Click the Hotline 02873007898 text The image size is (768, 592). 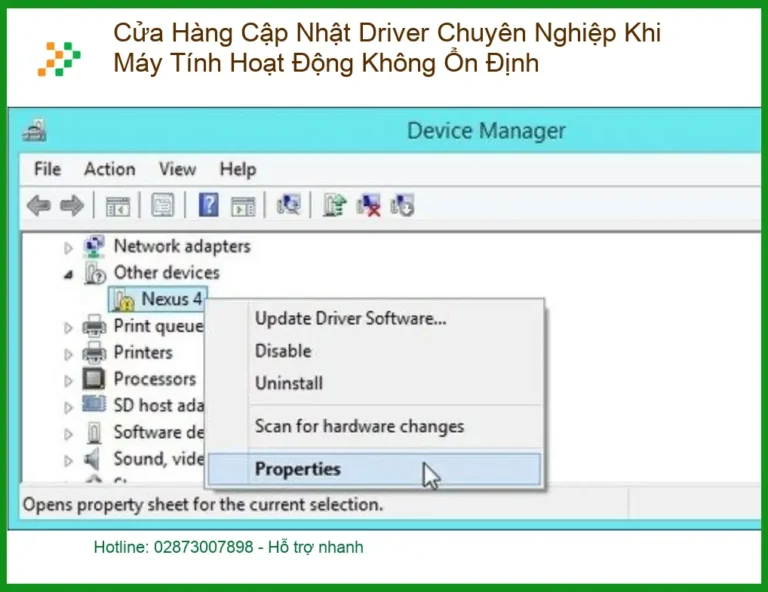tap(228, 547)
